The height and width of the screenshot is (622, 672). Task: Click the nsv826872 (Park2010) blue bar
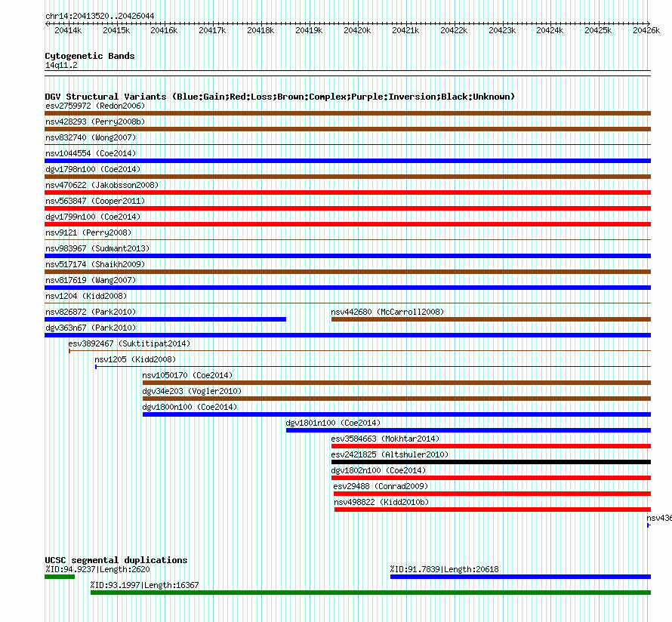[x=165, y=319]
